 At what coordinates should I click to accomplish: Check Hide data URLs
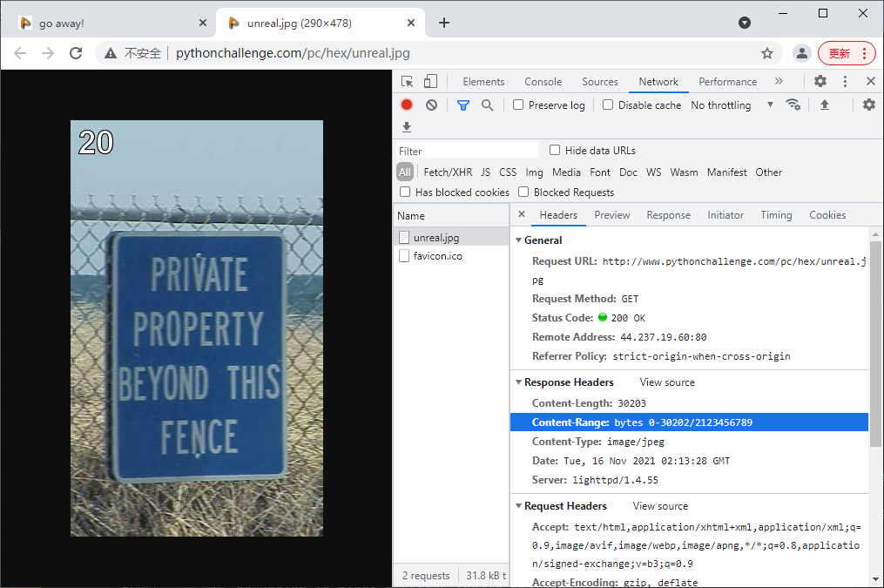(555, 150)
